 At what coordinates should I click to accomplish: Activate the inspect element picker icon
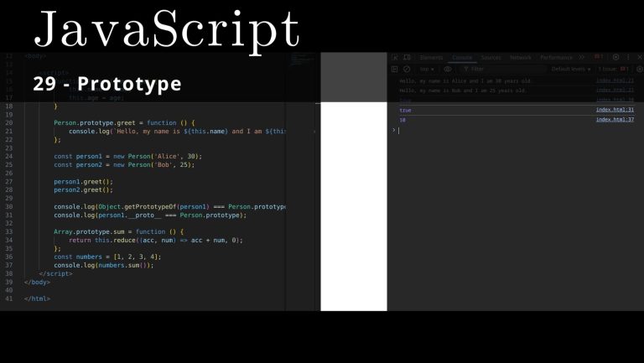pos(395,58)
